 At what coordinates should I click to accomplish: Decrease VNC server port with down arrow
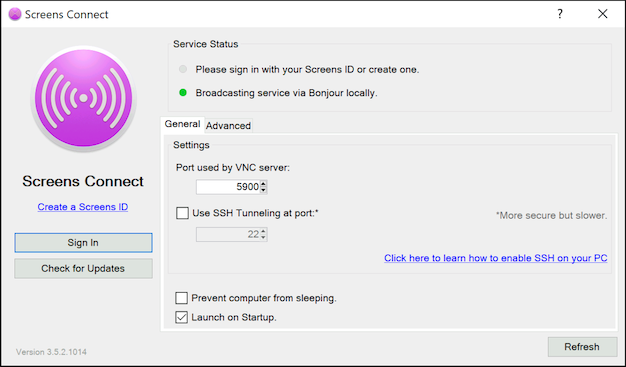coord(263,190)
